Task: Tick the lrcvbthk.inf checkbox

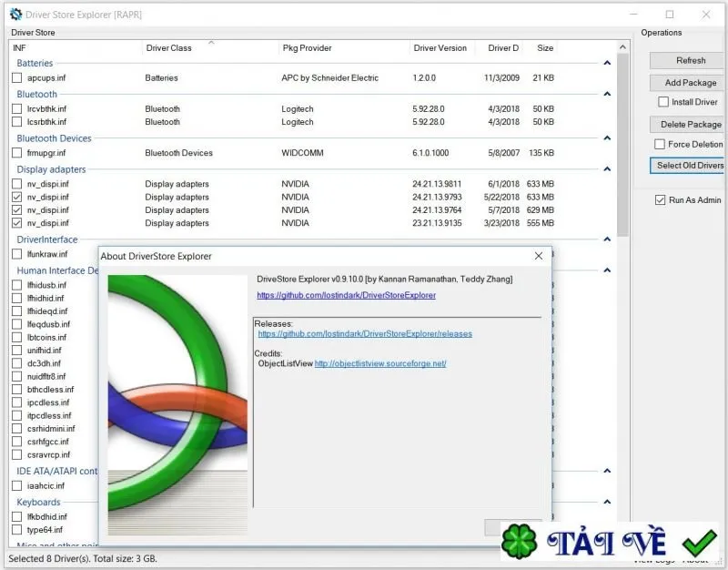Action: pos(16,108)
